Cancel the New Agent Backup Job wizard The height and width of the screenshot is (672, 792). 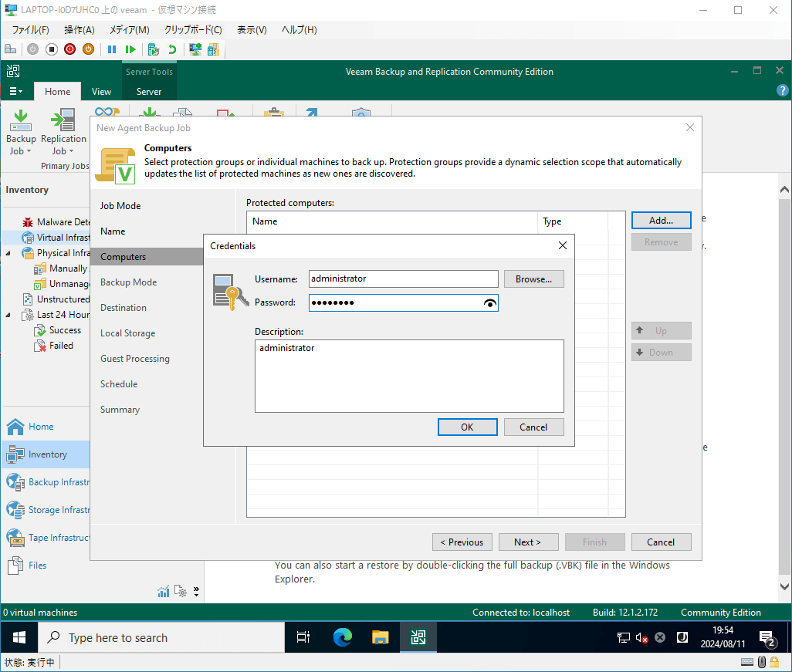661,542
